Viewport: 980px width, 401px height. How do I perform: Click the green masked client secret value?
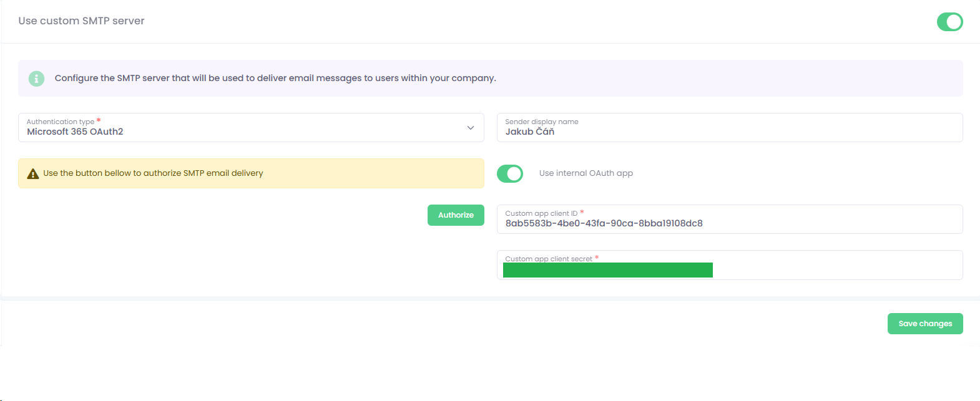pos(607,270)
